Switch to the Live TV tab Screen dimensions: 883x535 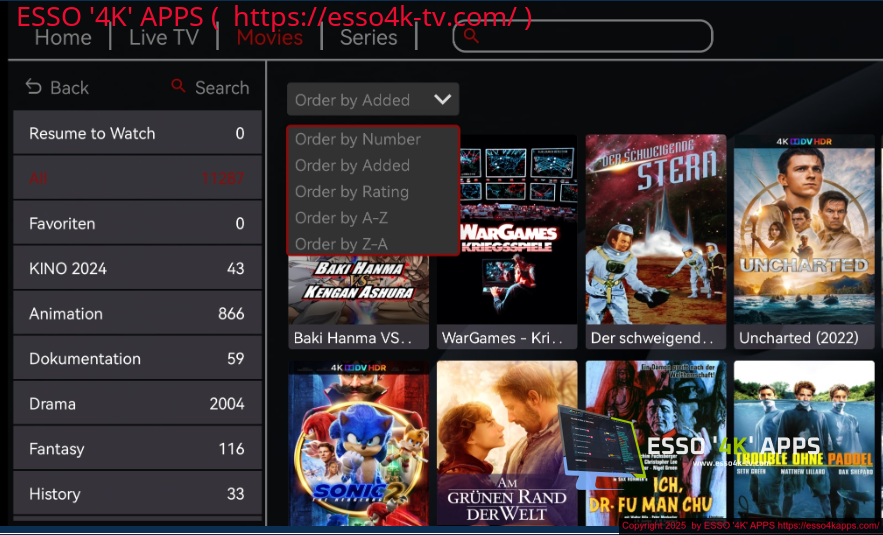pos(164,38)
